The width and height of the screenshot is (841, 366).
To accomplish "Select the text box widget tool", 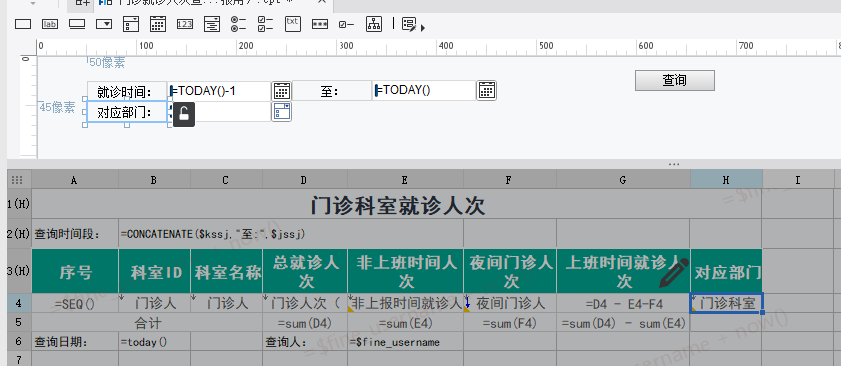I will tap(23, 24).
